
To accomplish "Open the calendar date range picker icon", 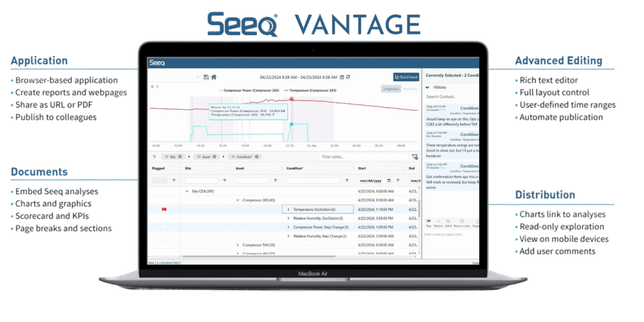I will 341,77.
